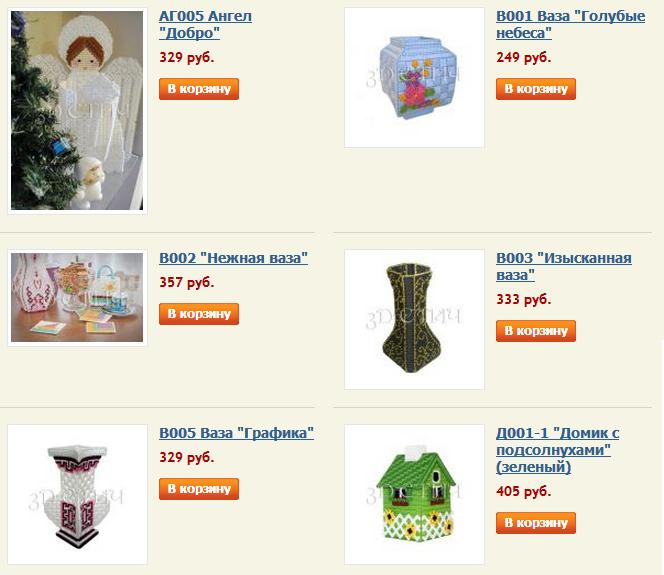
Task: Add "Изысканная ваза" to cart
Action: pyautogui.click(x=536, y=331)
